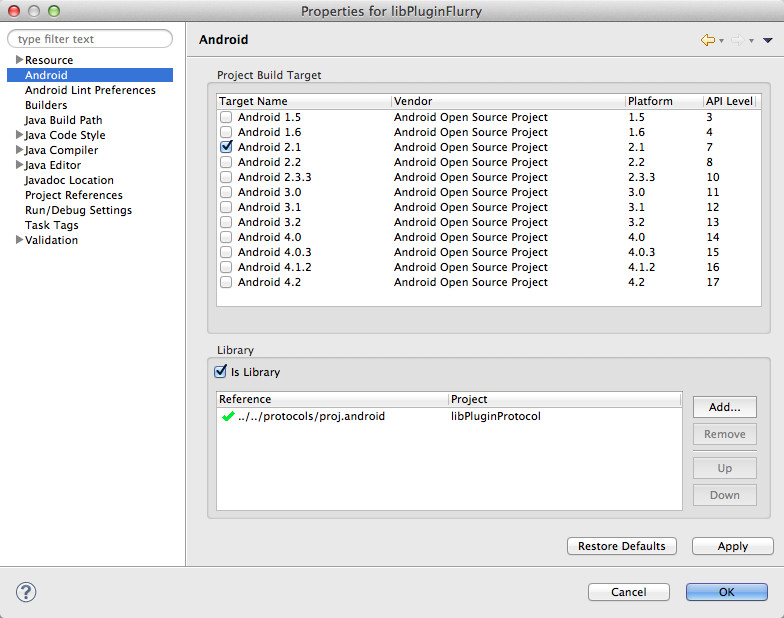Viewport: 784px width, 618px height.
Task: Check the Android 3.1 target checkbox
Action: [226, 207]
